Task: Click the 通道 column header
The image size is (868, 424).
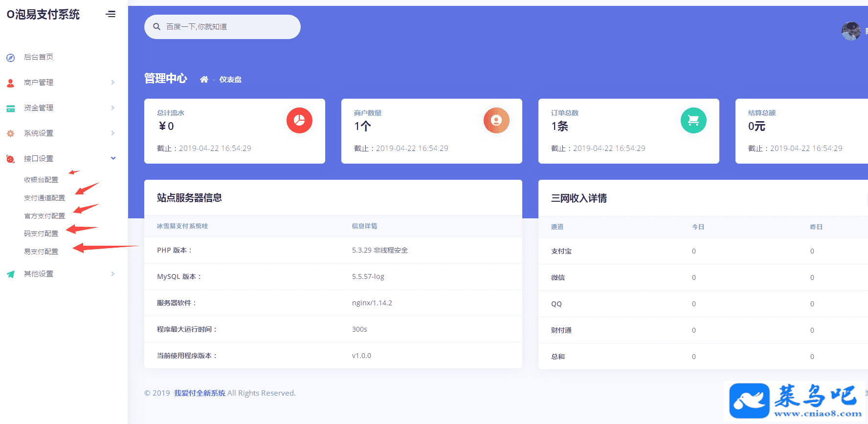Action: tap(557, 227)
